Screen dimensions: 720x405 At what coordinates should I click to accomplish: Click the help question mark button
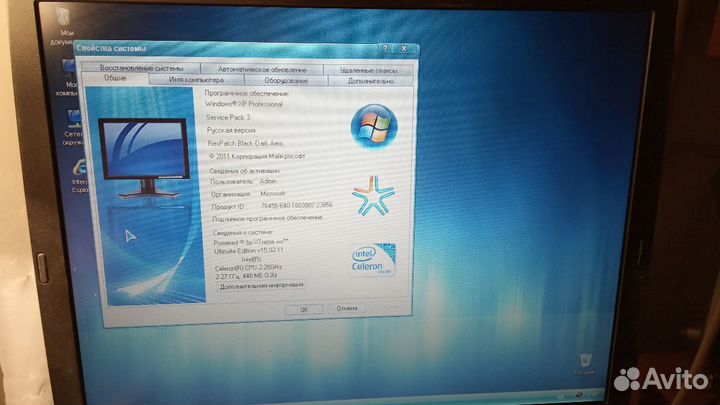(x=385, y=48)
